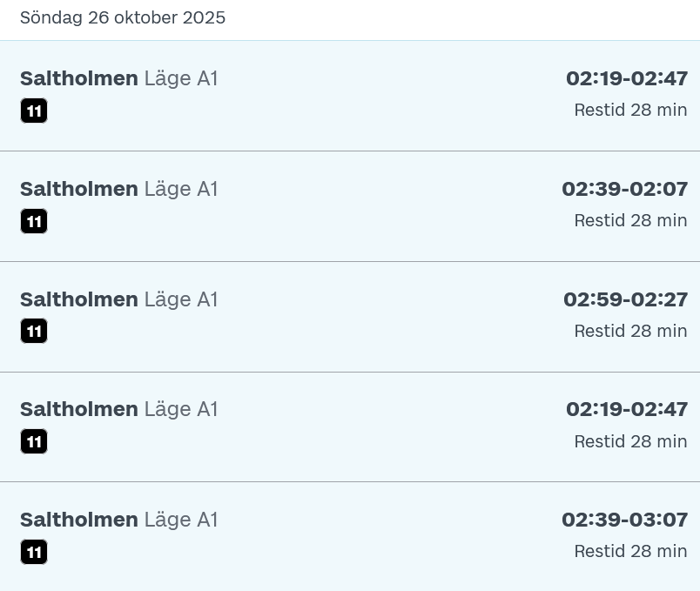Image resolution: width=700 pixels, height=591 pixels.
Task: Select the lower 02:19-02:47 departure time
Action: [627, 409]
